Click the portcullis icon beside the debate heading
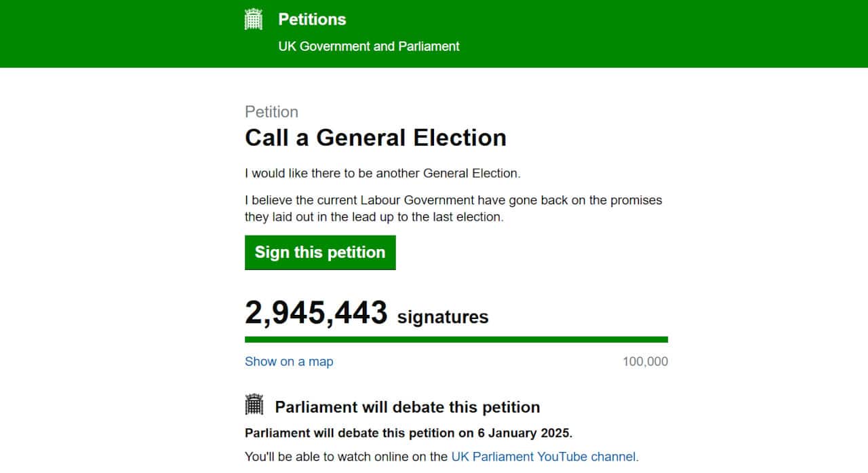 click(x=254, y=405)
